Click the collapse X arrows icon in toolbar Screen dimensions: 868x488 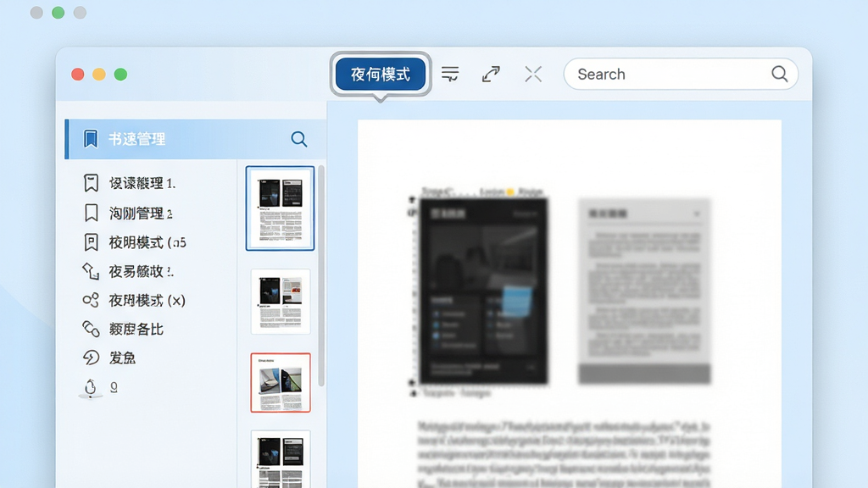coord(533,75)
